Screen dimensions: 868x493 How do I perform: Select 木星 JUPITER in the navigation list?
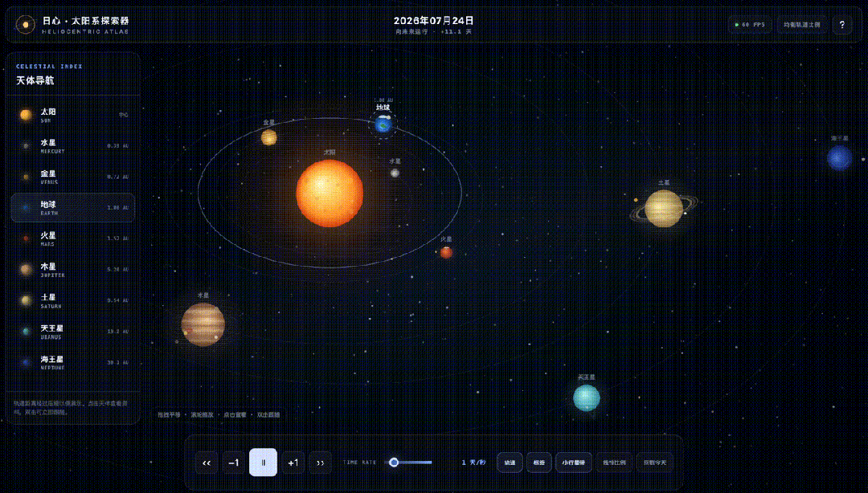[72, 270]
